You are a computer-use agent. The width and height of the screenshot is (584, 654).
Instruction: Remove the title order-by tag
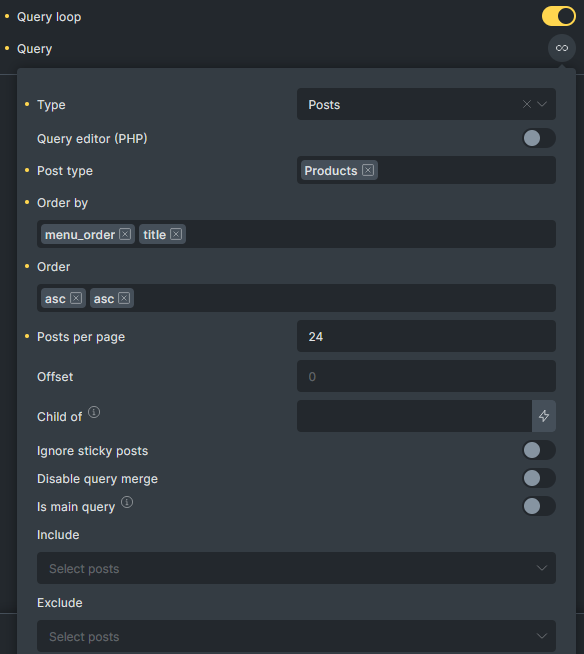point(176,234)
